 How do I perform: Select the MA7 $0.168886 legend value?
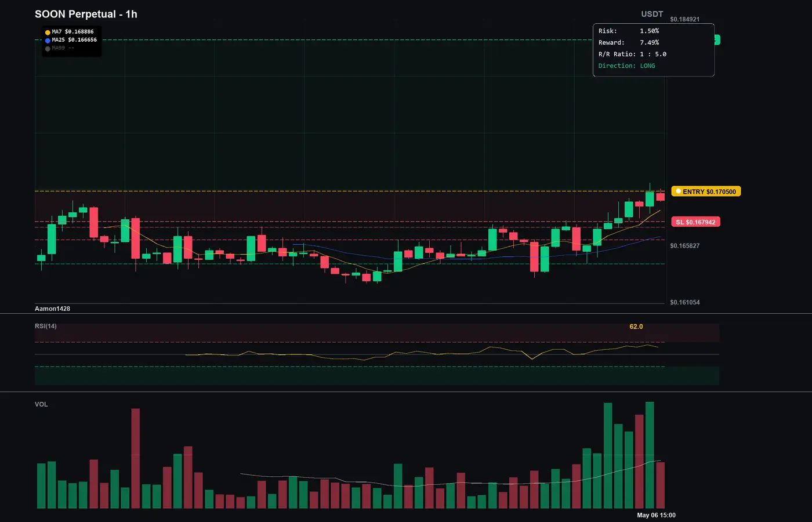[x=72, y=32]
